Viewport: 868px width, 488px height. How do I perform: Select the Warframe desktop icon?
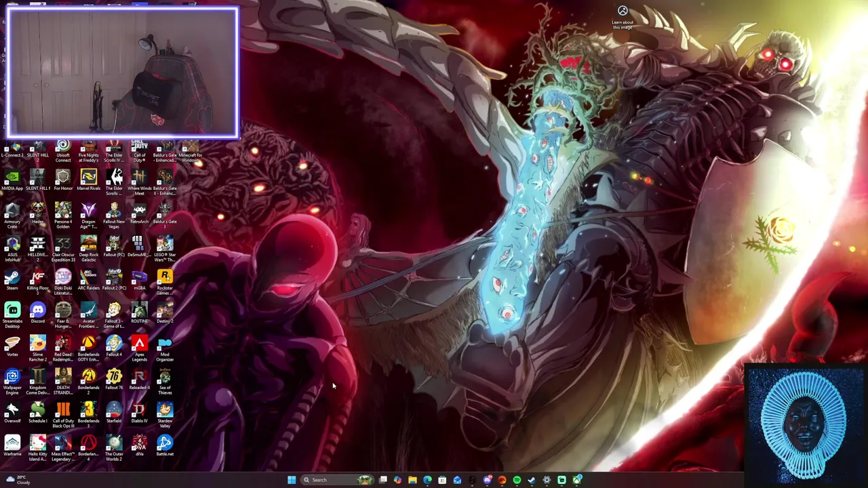click(x=12, y=446)
